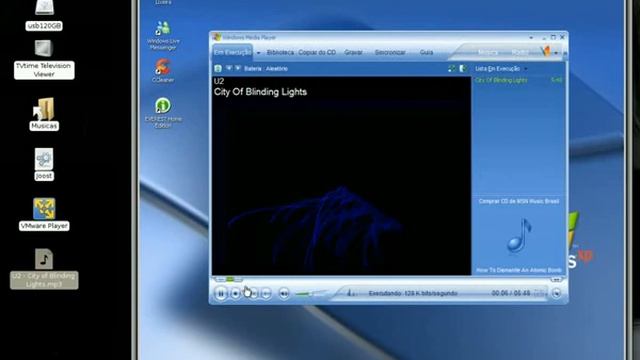Click the equalizer bars status icon
This screenshot has height=360, width=640.
pos(351,293)
